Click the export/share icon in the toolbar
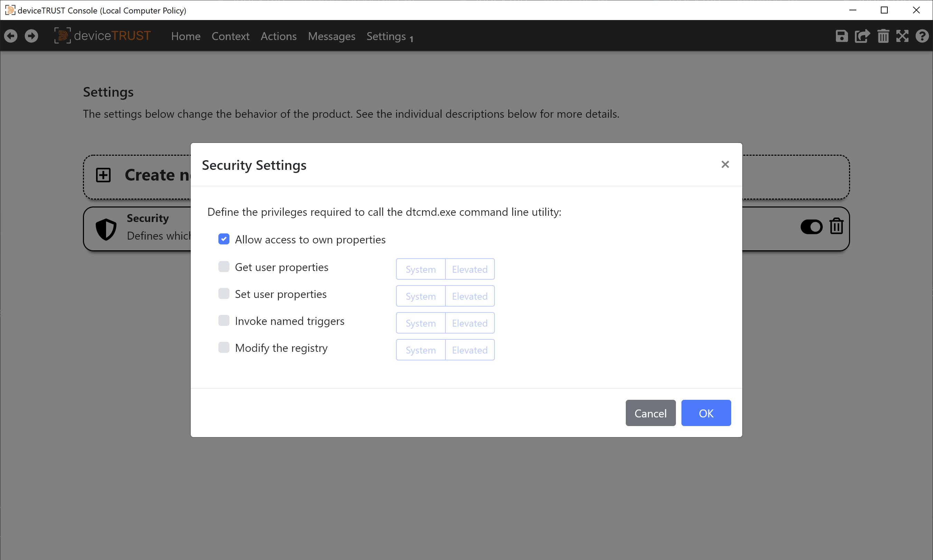The height and width of the screenshot is (560, 933). pos(862,36)
